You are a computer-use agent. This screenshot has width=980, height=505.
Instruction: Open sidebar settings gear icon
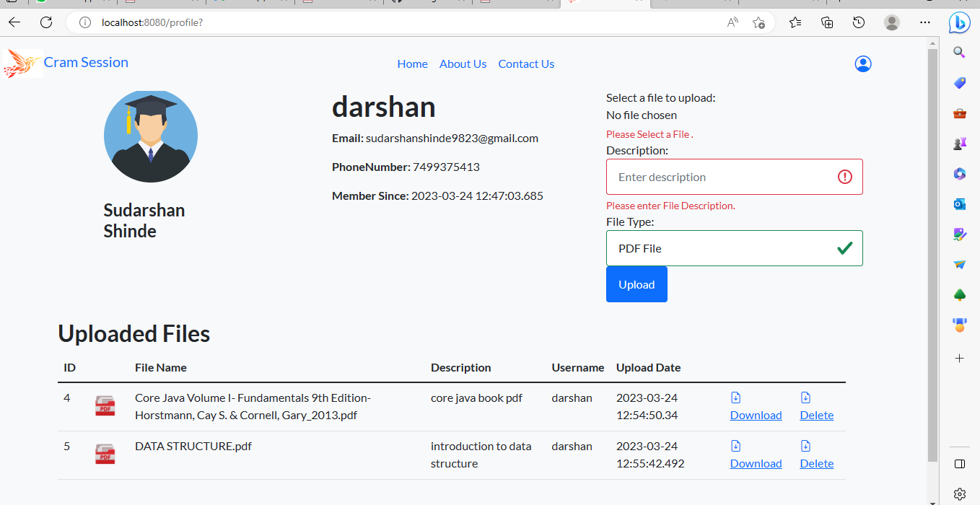click(x=959, y=494)
